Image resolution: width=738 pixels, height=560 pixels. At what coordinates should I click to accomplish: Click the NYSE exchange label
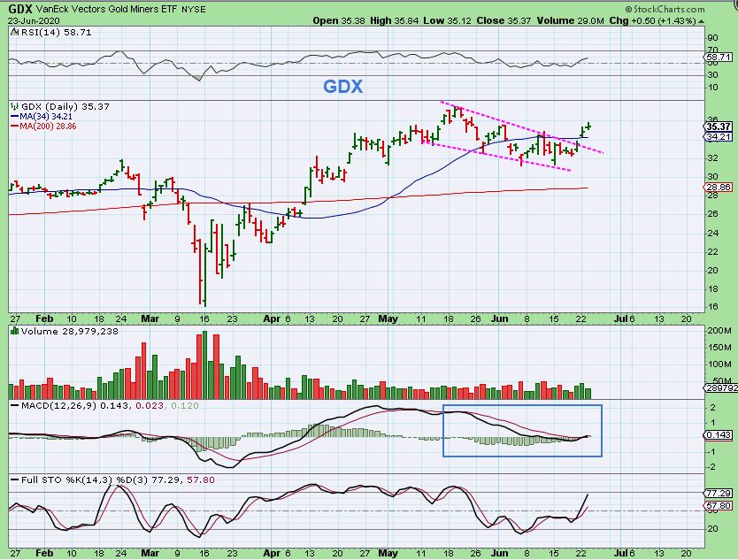pyautogui.click(x=194, y=10)
